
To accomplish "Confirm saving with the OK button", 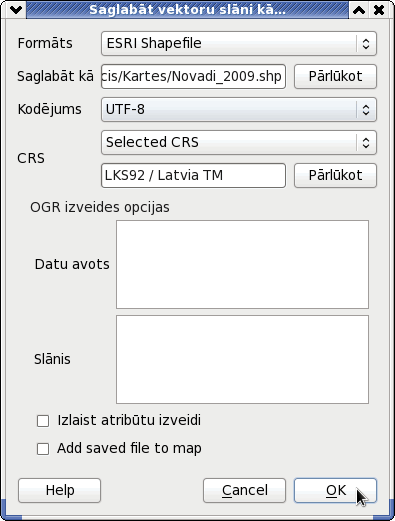I will (335, 491).
